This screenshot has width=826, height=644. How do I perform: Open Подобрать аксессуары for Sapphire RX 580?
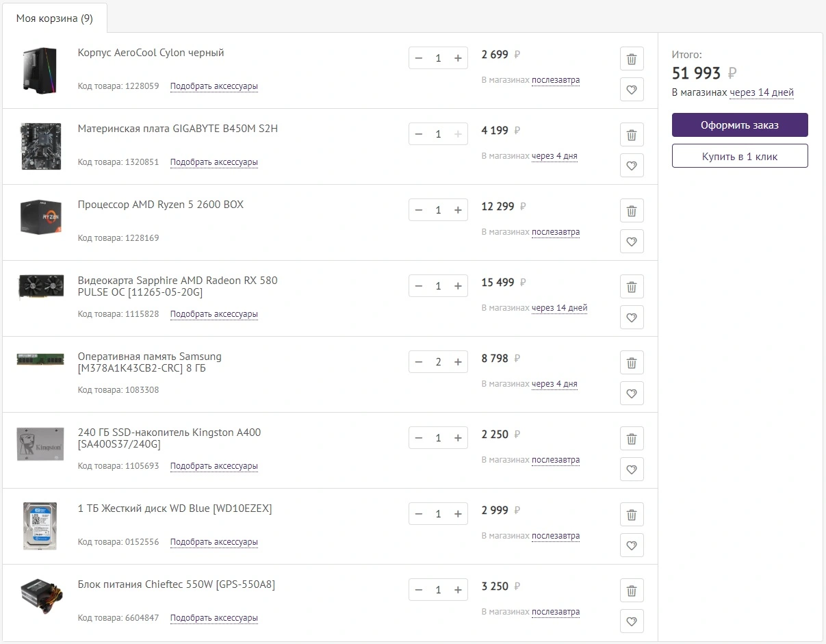(214, 314)
